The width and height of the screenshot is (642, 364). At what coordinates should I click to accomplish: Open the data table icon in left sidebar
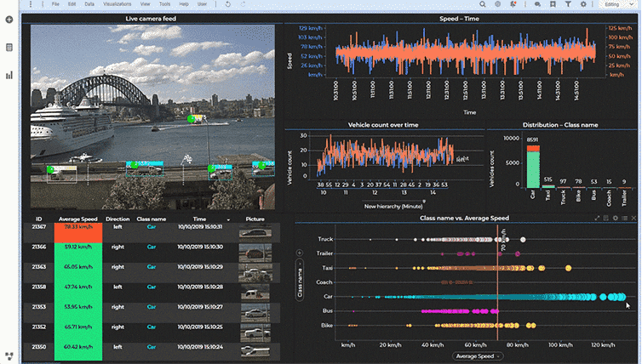9,48
